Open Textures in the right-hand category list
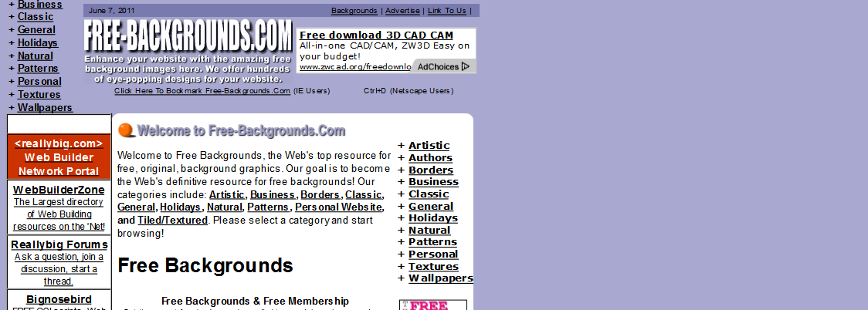This screenshot has height=310, width=868. (433, 266)
